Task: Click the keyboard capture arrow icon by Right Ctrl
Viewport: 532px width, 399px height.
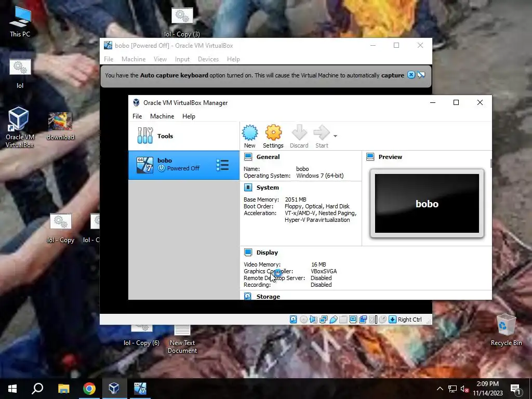Action: [393, 320]
